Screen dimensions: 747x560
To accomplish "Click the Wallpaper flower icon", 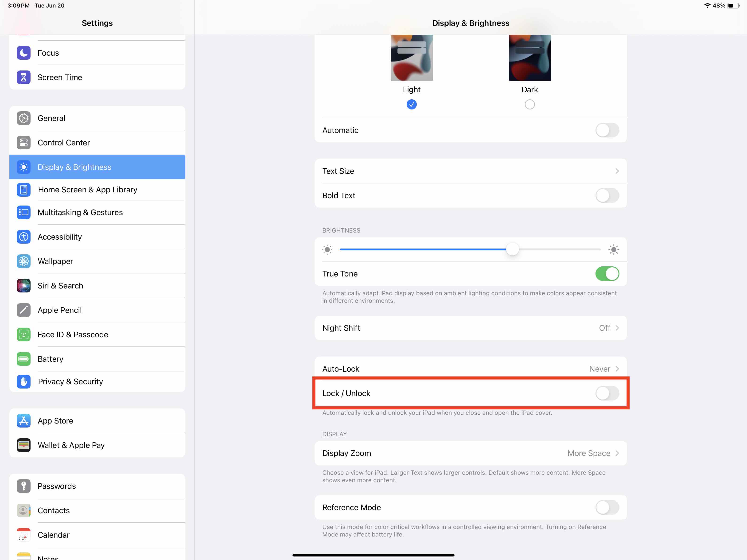I will (x=24, y=261).
